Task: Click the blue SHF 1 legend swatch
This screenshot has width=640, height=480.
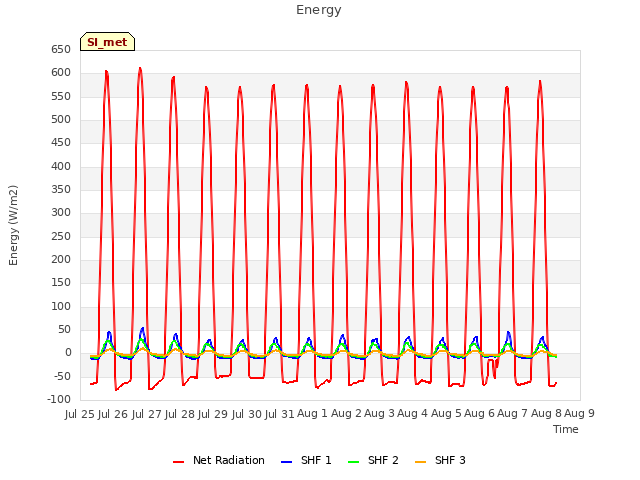Action: coord(287,462)
